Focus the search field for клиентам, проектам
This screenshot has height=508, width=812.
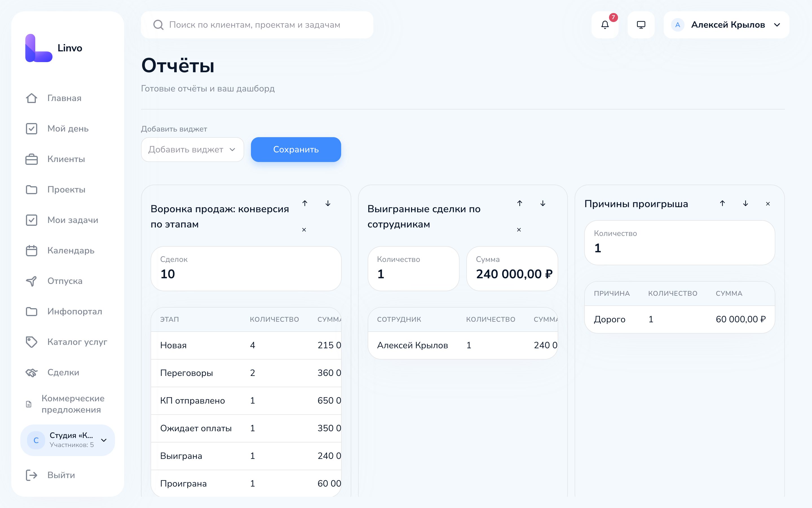coord(257,25)
